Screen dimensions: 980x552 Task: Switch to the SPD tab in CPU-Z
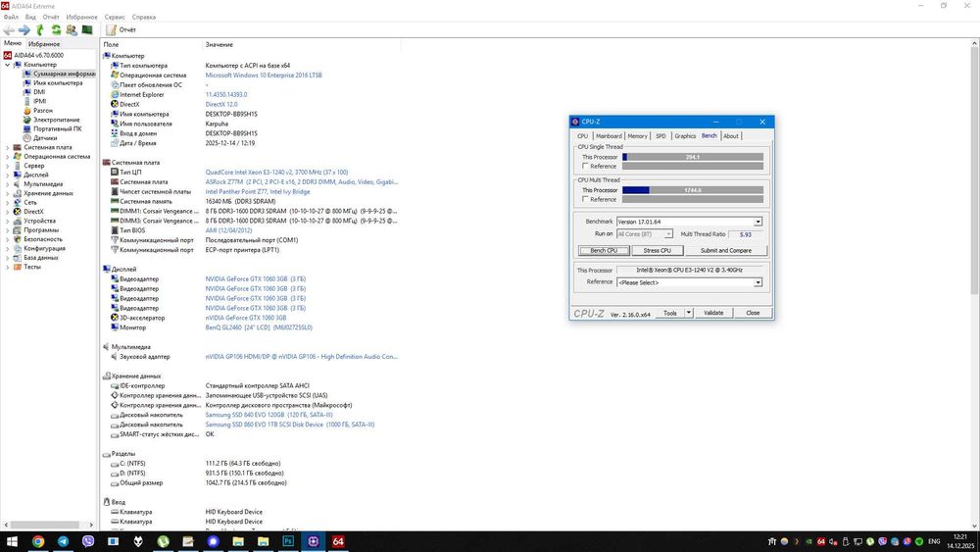pos(661,135)
